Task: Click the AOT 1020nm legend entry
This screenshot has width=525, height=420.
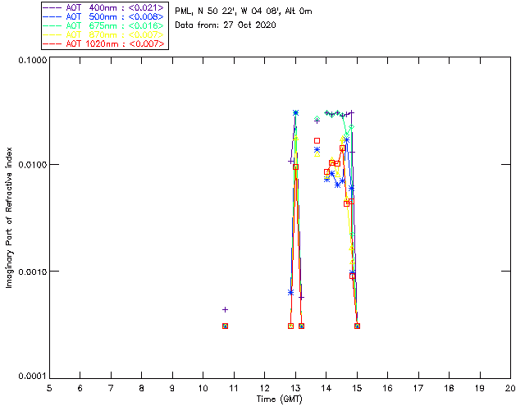Action: (x=104, y=43)
